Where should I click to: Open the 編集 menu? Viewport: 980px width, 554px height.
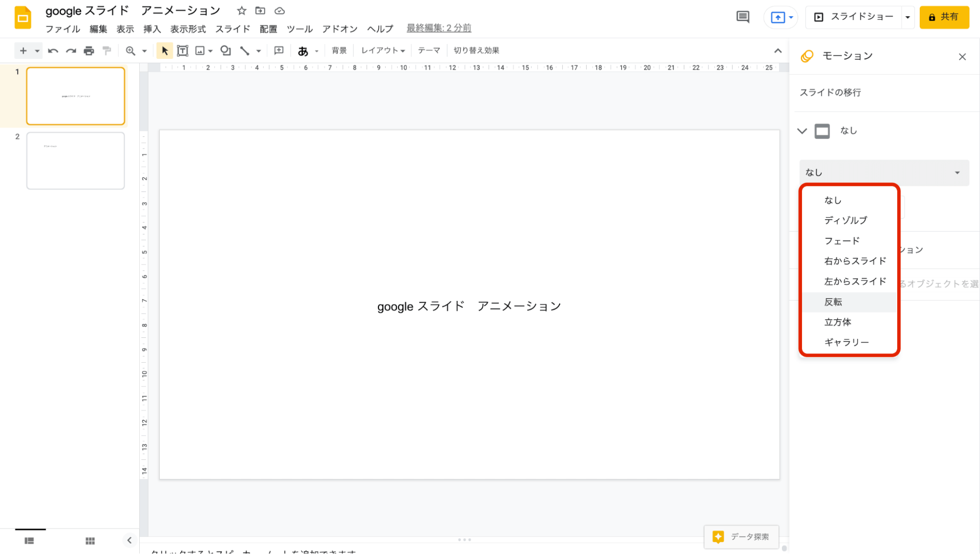[x=98, y=29]
